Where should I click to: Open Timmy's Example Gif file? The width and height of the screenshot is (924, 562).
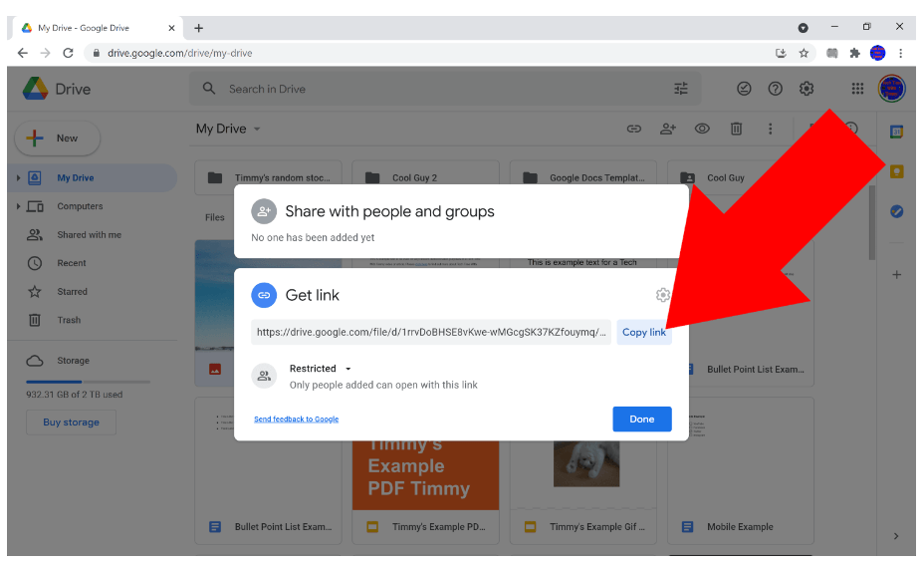click(x=582, y=526)
